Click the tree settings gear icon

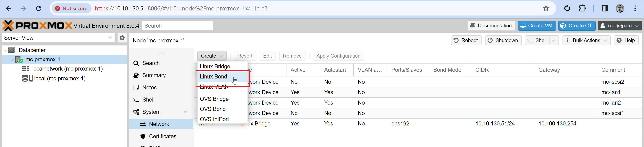[122, 38]
